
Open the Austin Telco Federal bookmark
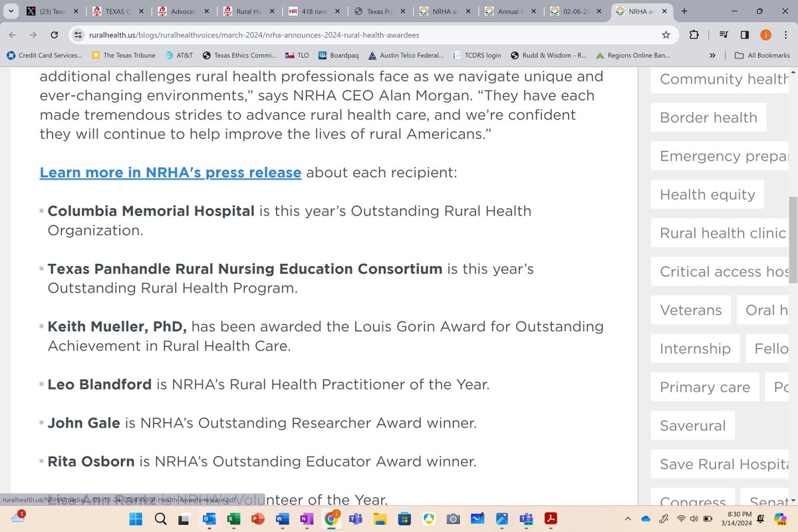pos(406,55)
